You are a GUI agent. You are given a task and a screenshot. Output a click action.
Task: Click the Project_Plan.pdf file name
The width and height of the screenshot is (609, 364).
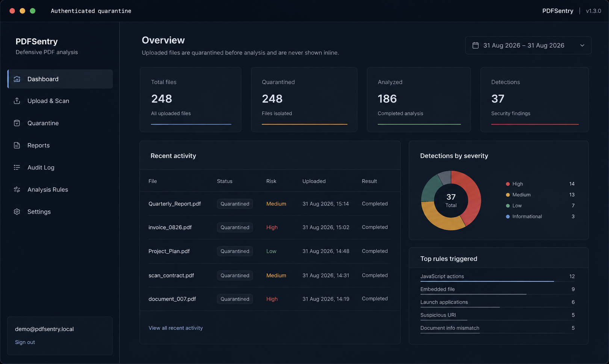tap(169, 251)
